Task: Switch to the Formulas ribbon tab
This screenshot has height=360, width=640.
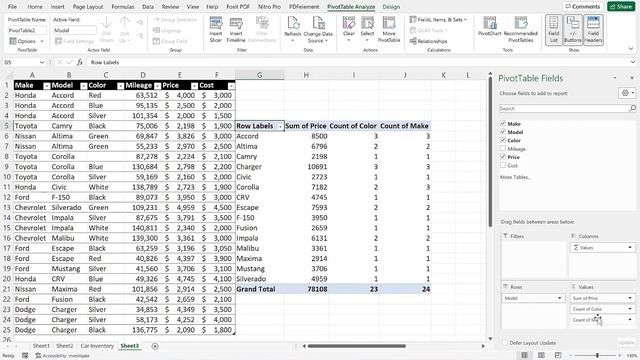Action: (122, 7)
